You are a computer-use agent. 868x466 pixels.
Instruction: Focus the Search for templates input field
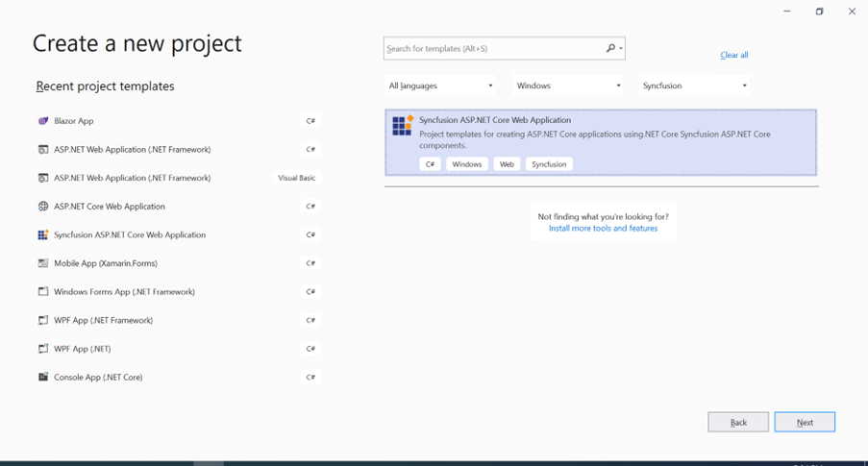[x=493, y=48]
